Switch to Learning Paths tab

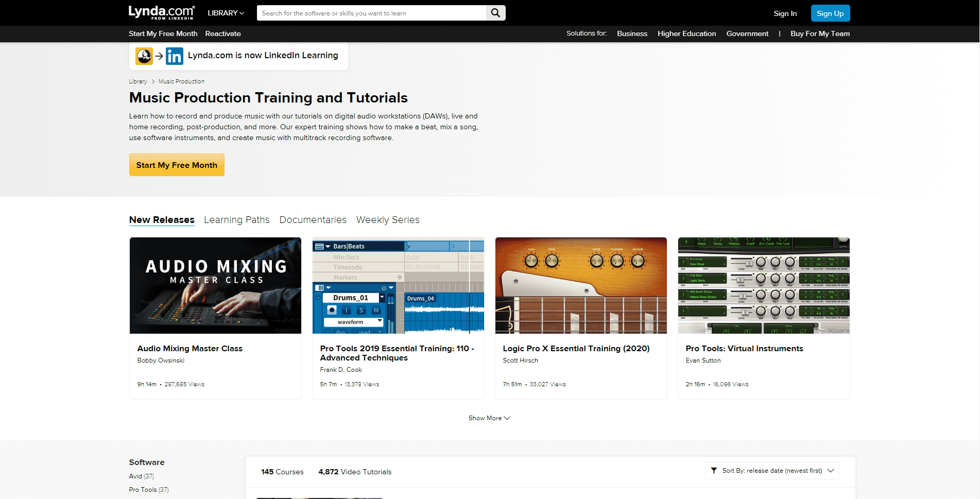pos(237,220)
